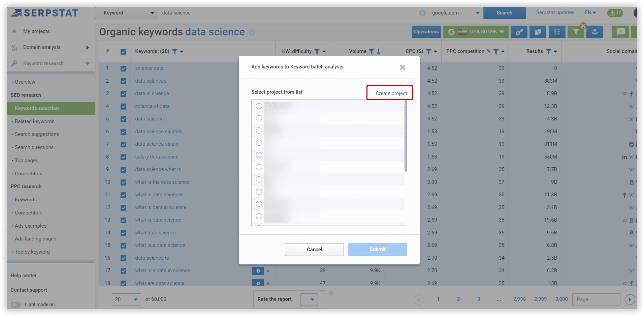Toggle the Light mode switch

15,304
